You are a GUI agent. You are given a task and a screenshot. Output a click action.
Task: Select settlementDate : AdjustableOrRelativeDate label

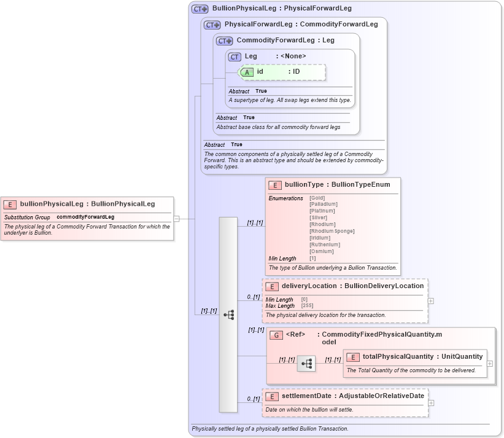353,396
